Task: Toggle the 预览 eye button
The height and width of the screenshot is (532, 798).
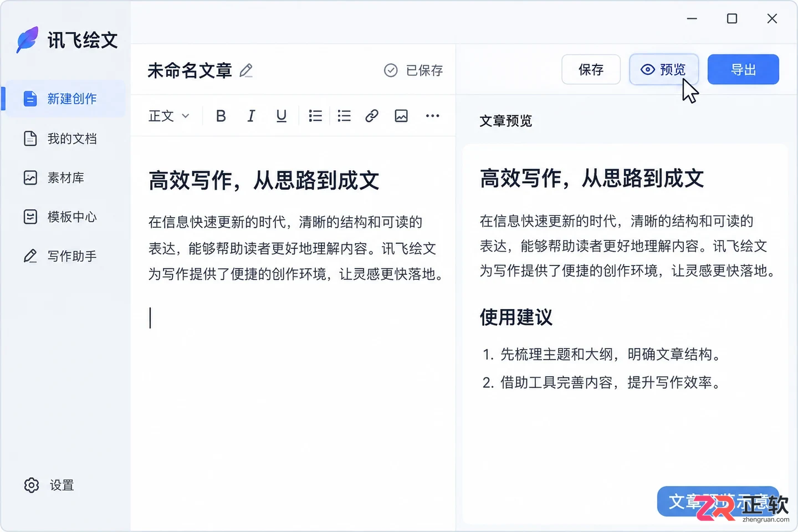Action: (x=663, y=70)
